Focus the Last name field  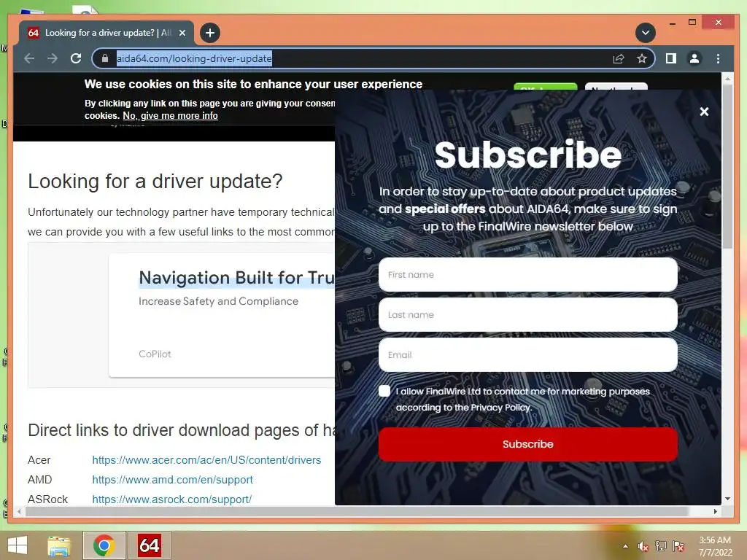point(528,315)
